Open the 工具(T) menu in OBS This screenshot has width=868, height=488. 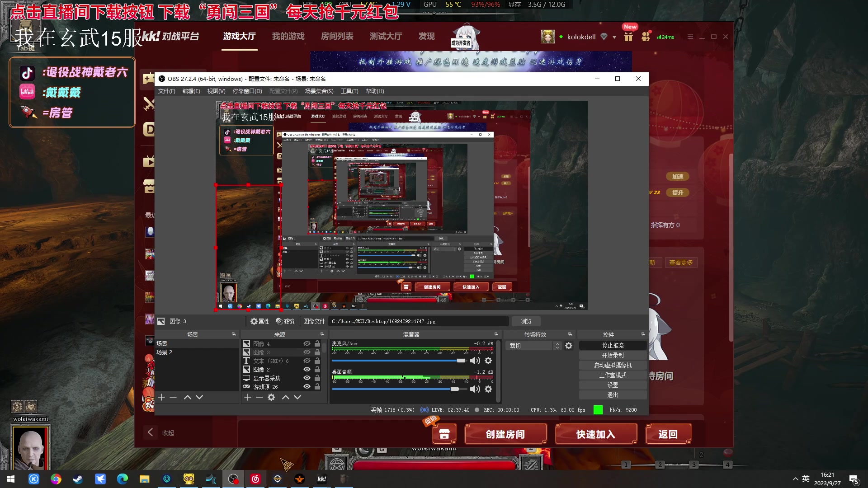[x=349, y=91]
